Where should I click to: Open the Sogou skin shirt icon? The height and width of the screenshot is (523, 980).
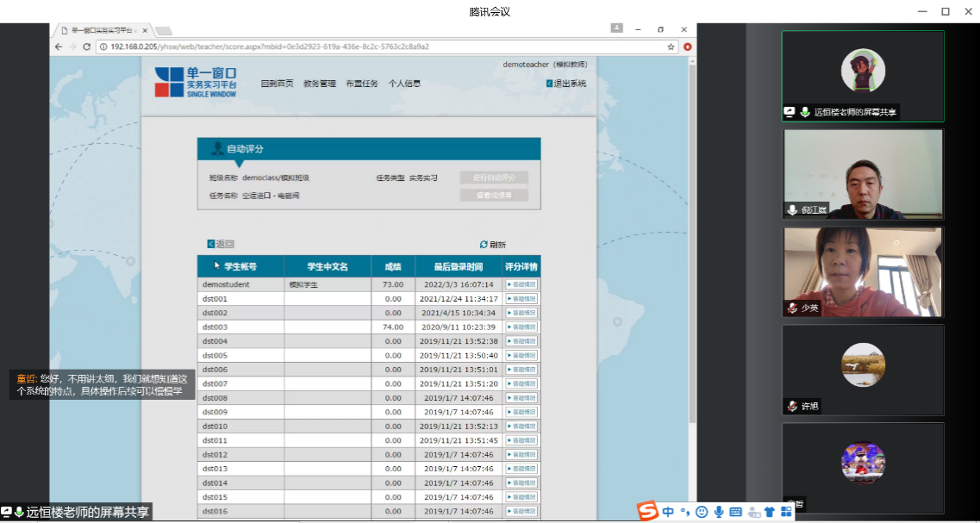click(769, 512)
